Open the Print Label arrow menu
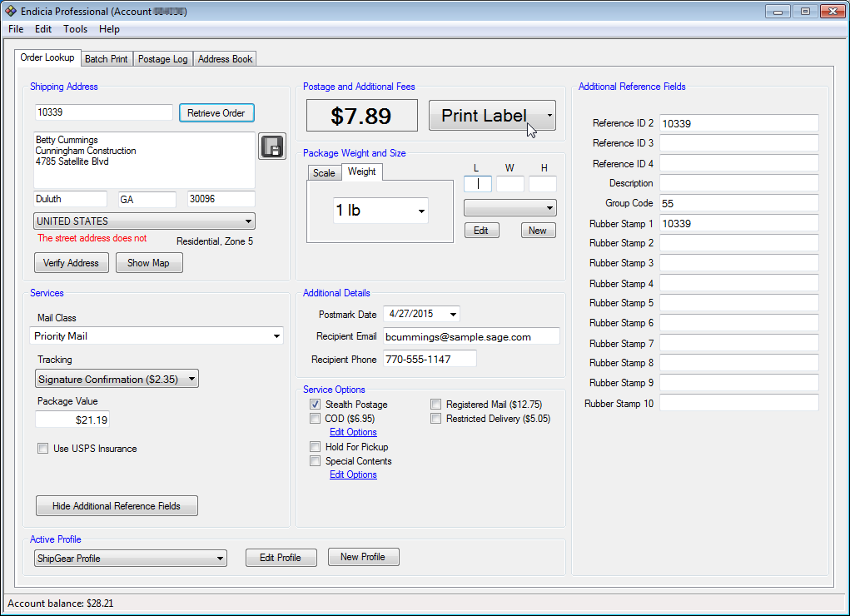This screenshot has width=850, height=616. tap(549, 115)
